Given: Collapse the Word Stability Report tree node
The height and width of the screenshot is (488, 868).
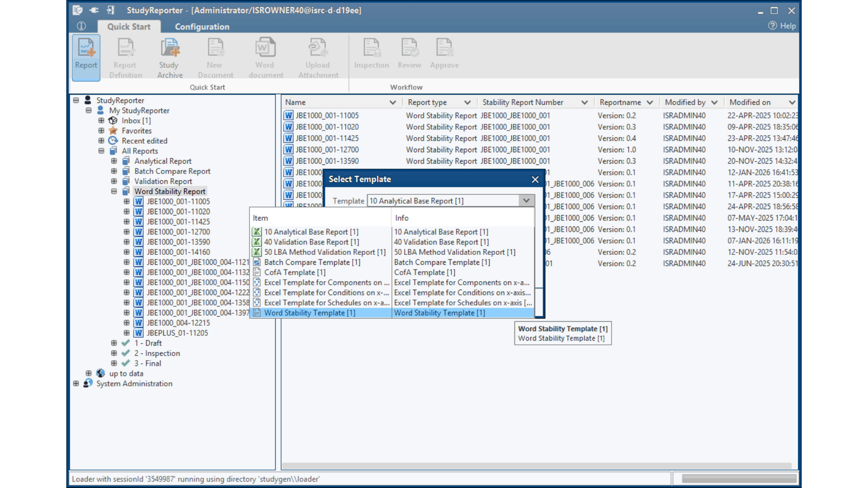Looking at the screenshot, I should [114, 191].
